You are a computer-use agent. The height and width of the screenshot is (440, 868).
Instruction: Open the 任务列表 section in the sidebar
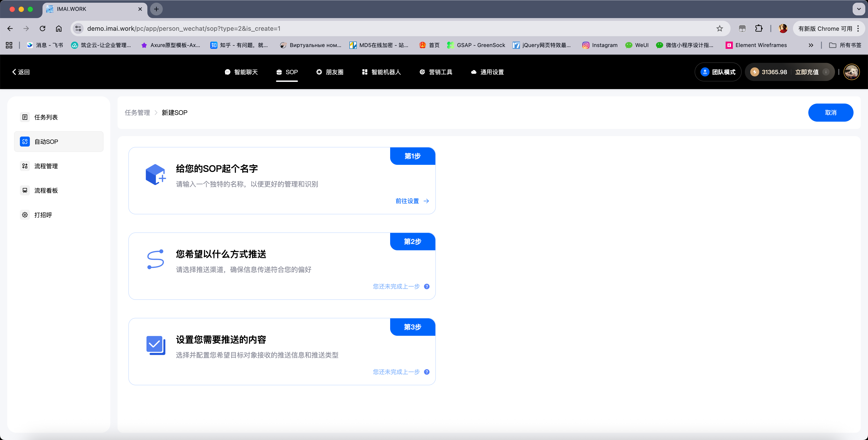tap(46, 117)
